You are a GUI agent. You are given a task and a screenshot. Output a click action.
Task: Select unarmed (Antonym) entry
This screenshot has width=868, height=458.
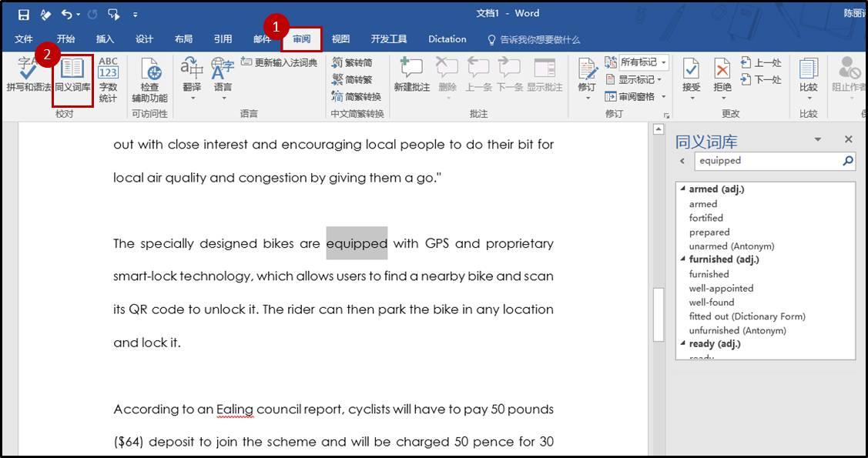pyautogui.click(x=732, y=246)
